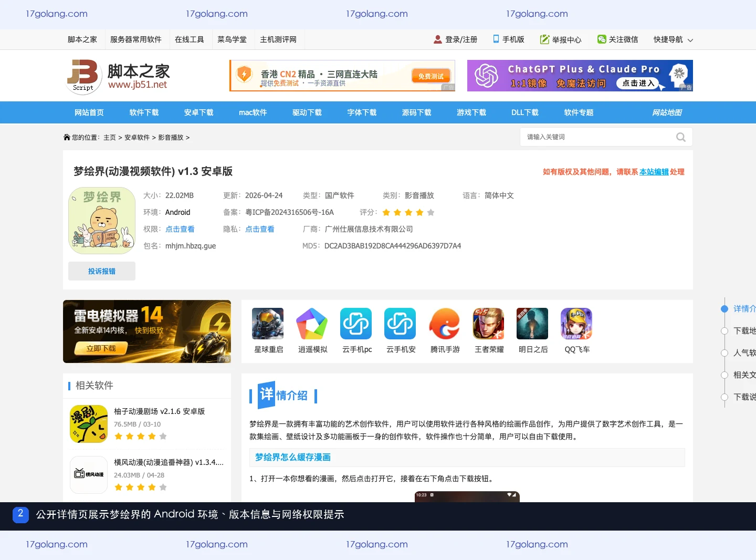Open the 网站首页 nav tab
The image size is (756, 560).
[x=89, y=112]
